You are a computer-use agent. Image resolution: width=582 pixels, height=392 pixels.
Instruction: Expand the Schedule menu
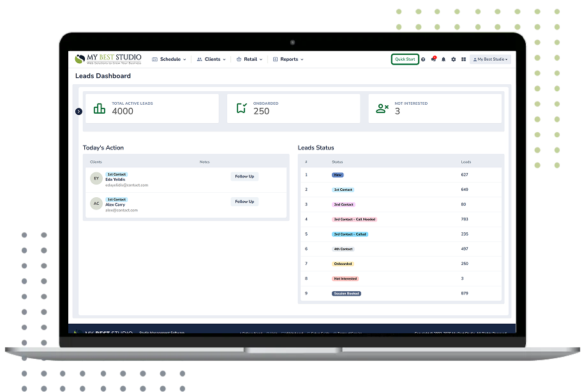169,59
